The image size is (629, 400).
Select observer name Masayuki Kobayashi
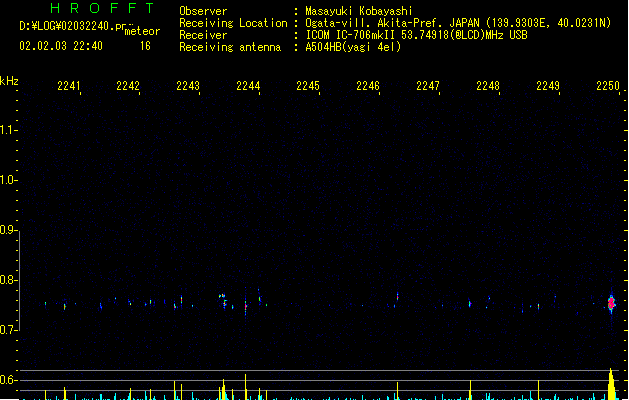359,11
